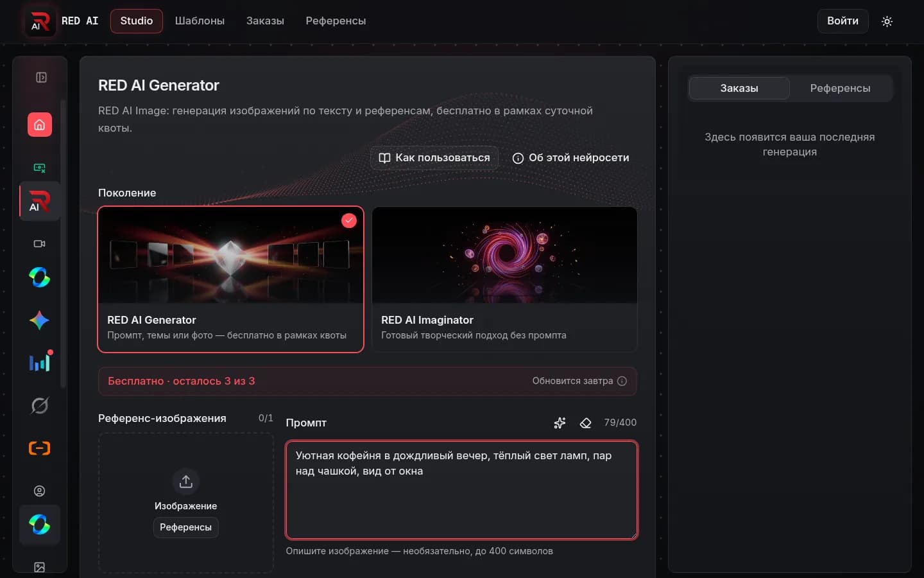The height and width of the screenshot is (578, 924).
Task: Click the RED AI logo in header
Action: point(40,21)
